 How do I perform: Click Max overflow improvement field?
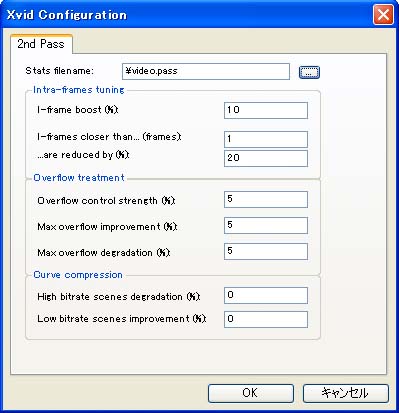(x=266, y=225)
